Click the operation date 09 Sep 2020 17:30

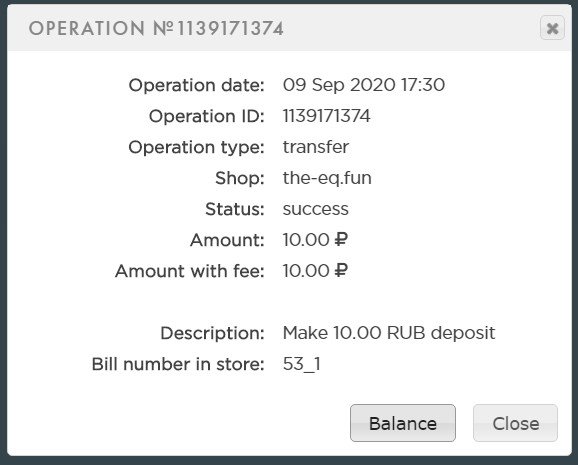[363, 85]
